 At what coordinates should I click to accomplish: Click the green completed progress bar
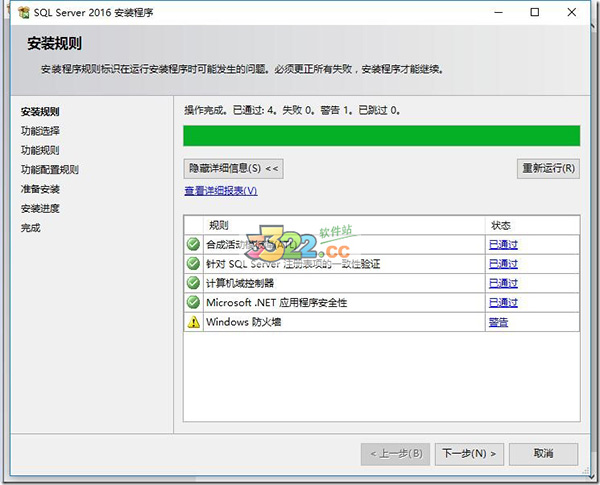click(x=382, y=136)
